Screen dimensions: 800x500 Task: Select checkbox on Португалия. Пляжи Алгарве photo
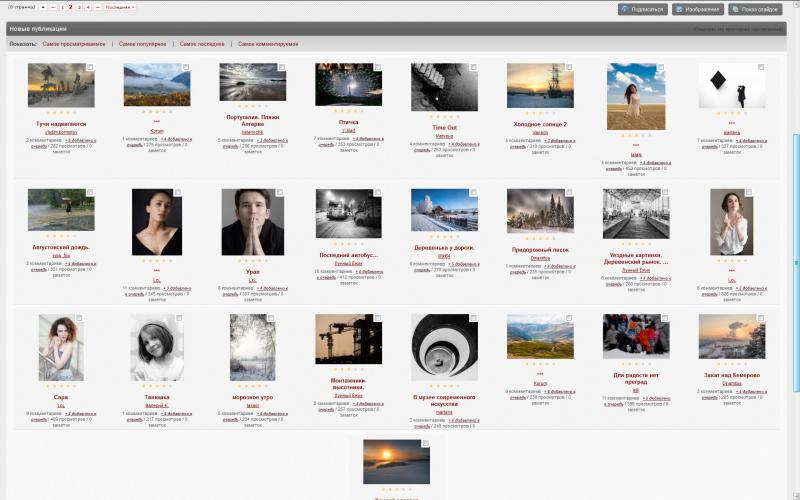pos(282,67)
